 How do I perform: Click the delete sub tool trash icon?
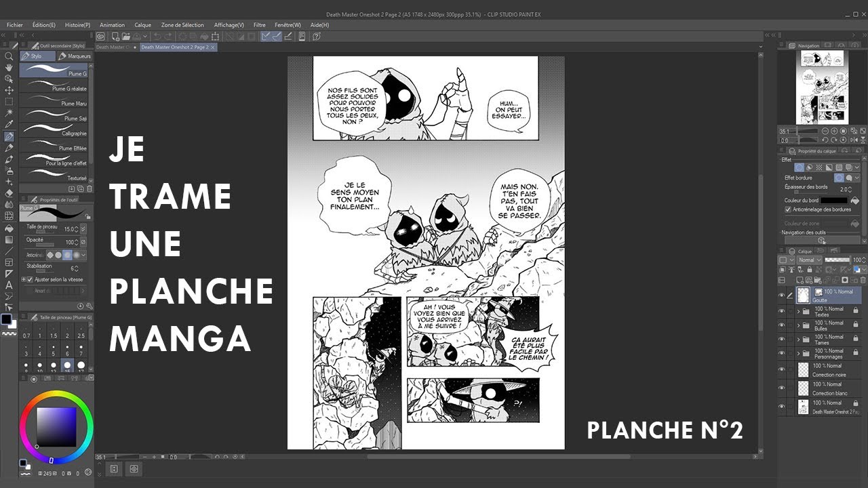tap(90, 188)
